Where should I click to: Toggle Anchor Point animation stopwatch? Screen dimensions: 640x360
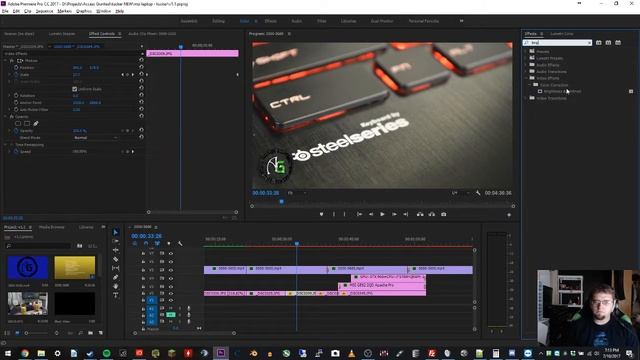16,102
